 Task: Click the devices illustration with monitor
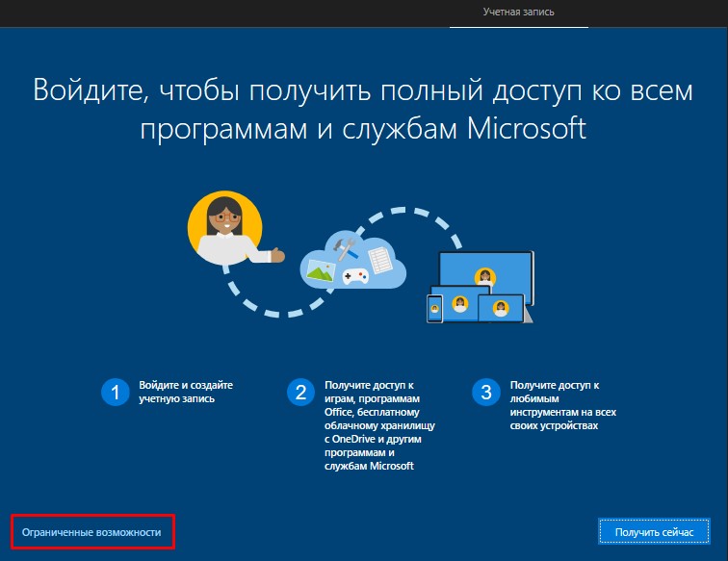pos(481,287)
